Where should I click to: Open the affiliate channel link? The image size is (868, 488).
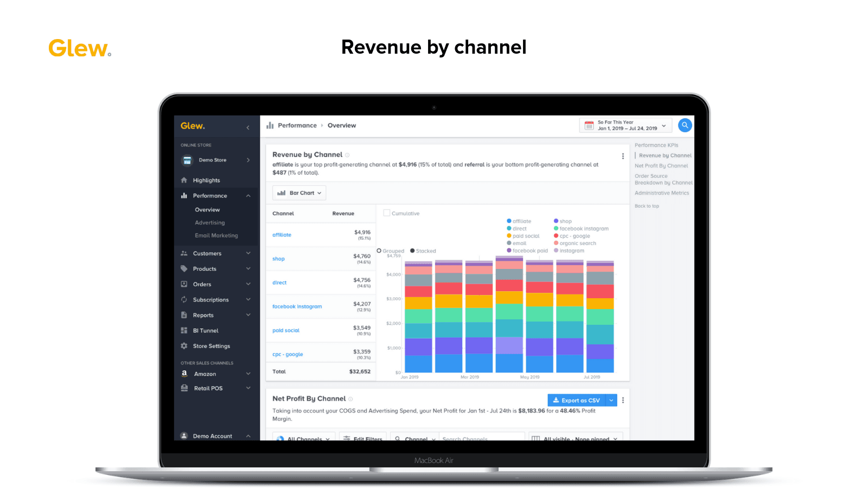point(282,234)
